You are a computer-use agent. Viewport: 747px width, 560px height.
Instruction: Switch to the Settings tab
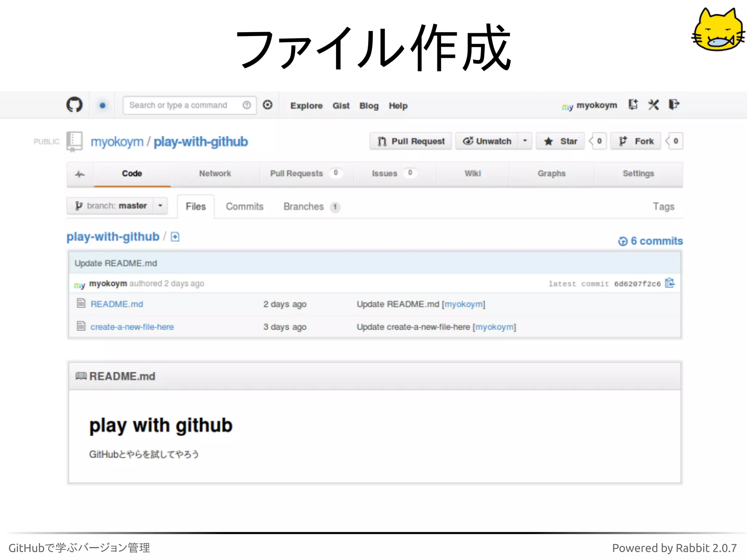pyautogui.click(x=638, y=174)
